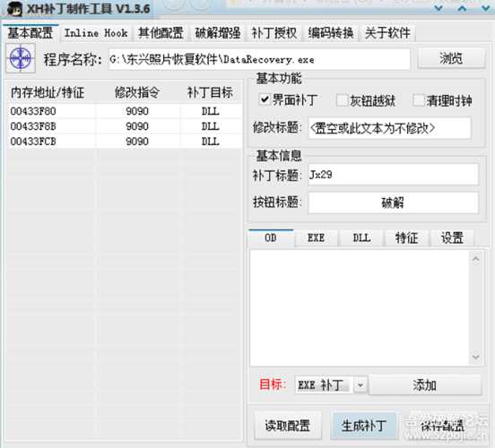495x448 pixels.
Task: Toggle the 界面补丁 checkbox
Action: coord(265,100)
